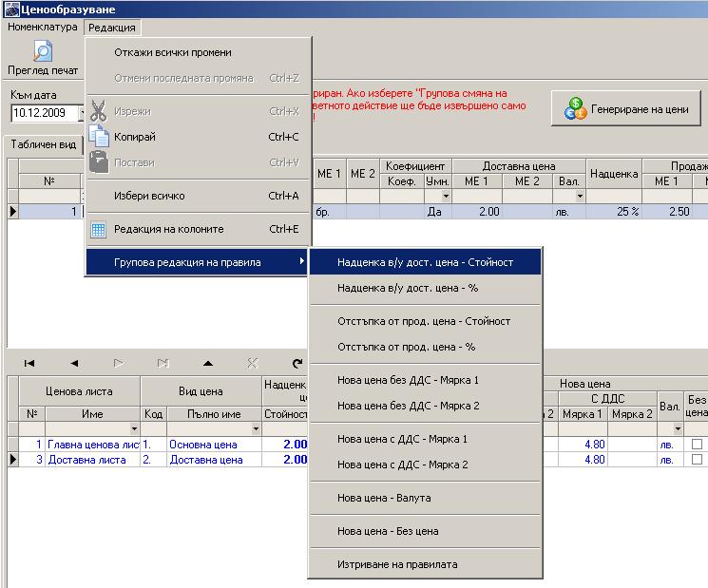Click the Ценова листа column header

(80, 391)
